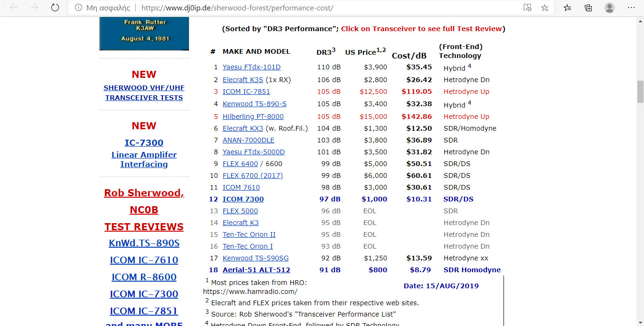The height and width of the screenshot is (326, 644).
Task: Open the Aerial-51 ALT-512 review link
Action: pos(256,270)
